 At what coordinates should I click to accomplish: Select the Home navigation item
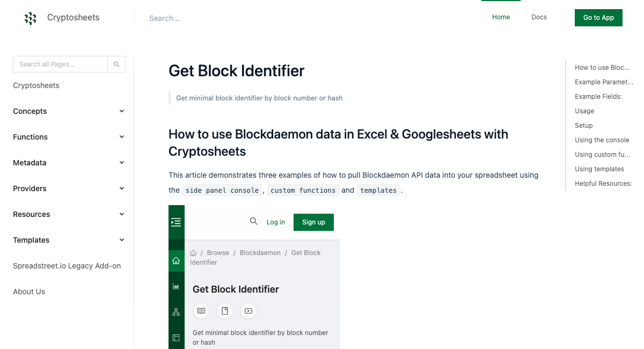[501, 17]
